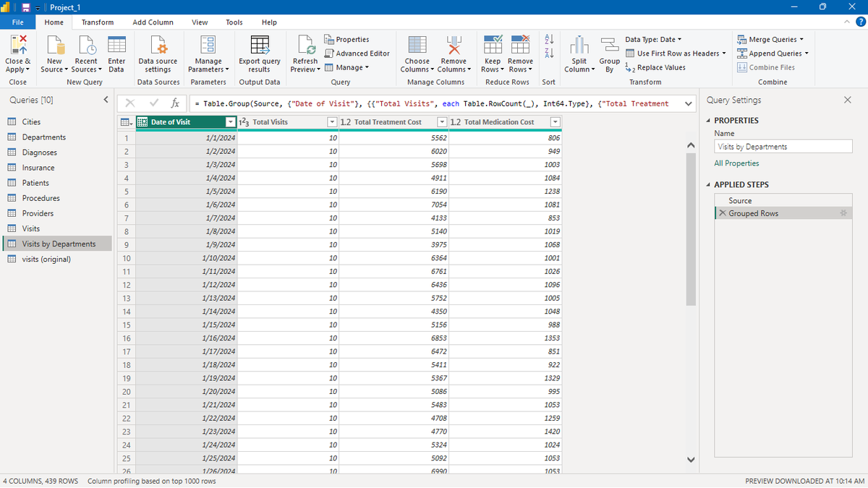The height and width of the screenshot is (488, 868).
Task: Open Total Medication Cost filter dropdown
Action: (555, 122)
